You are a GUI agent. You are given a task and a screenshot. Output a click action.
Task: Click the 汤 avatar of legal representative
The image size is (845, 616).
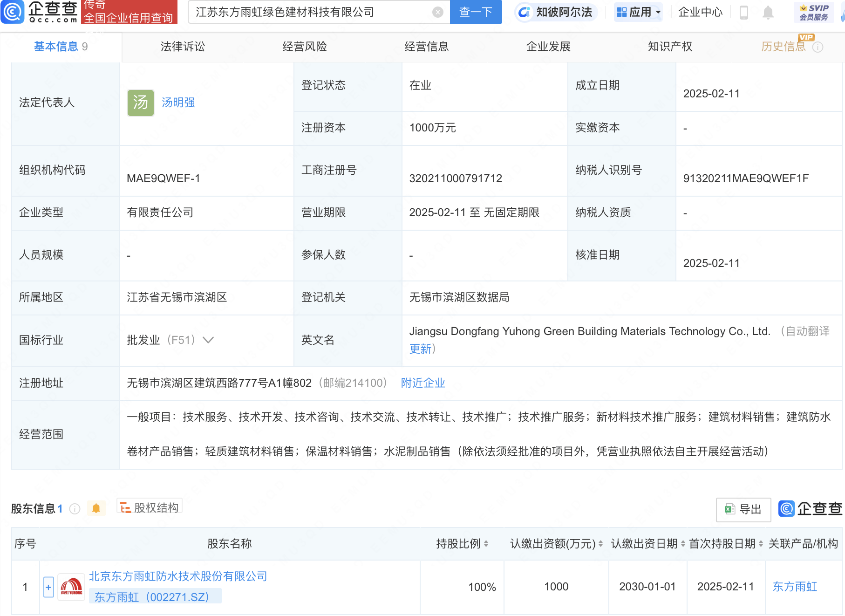tap(140, 103)
